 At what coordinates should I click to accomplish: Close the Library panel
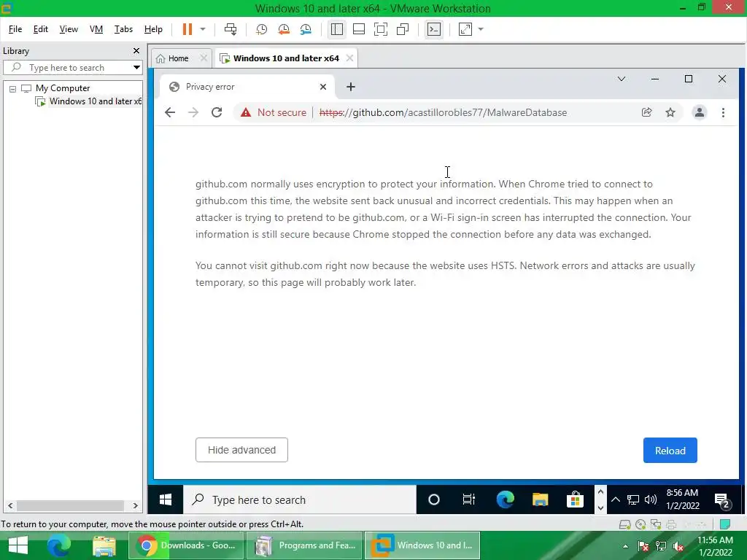point(136,50)
